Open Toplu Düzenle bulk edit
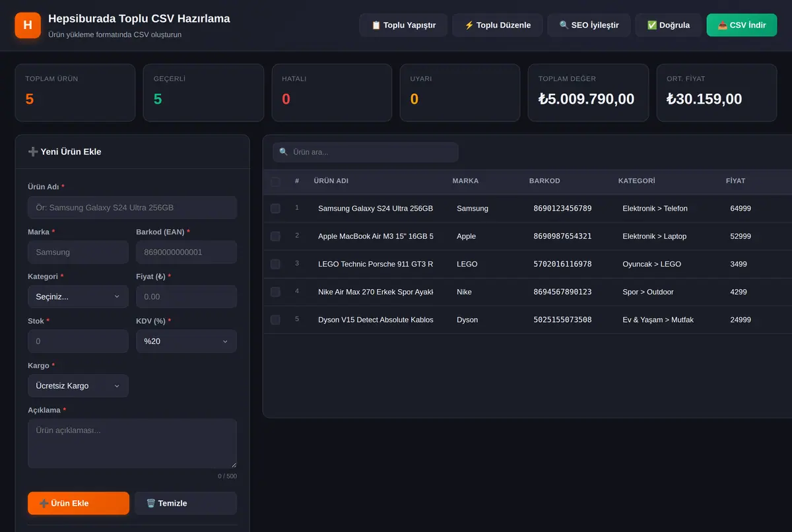Screen dimensions: 792x532 (498, 25)
